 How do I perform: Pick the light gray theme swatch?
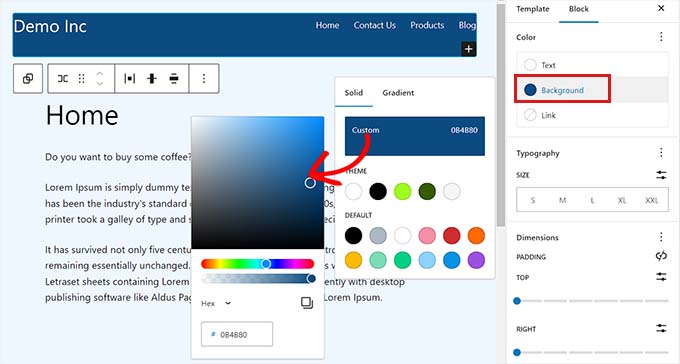pos(451,191)
